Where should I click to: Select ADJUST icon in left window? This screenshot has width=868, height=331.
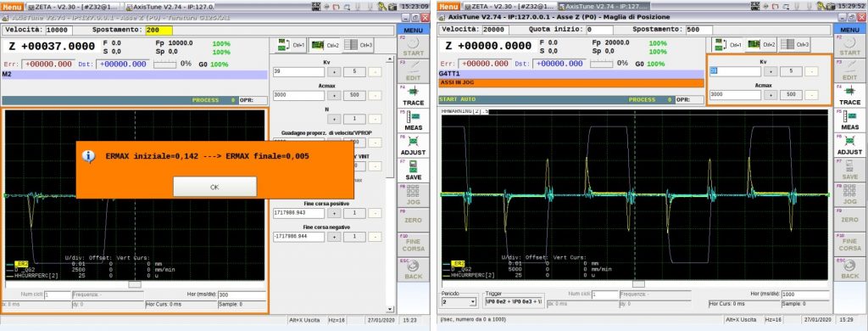pyautogui.click(x=413, y=145)
